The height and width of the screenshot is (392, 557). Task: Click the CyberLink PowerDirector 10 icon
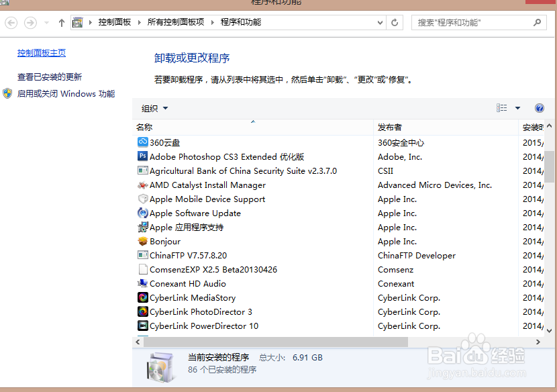pos(142,326)
